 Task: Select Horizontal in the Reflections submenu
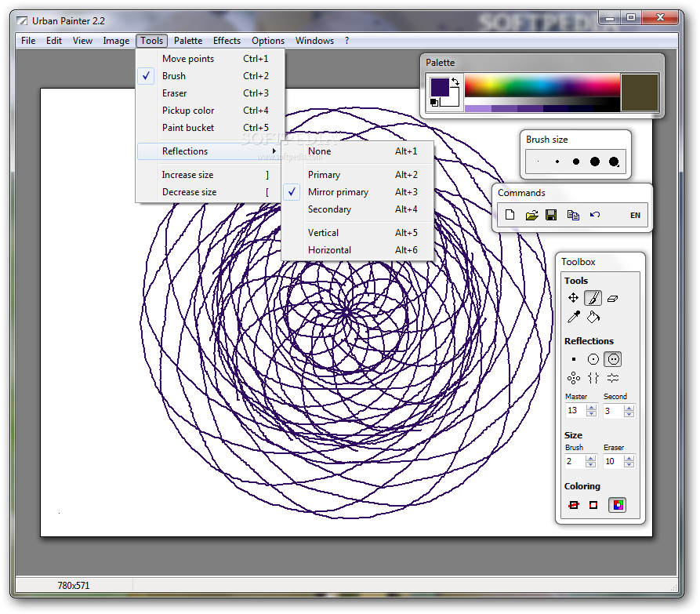pos(358,250)
